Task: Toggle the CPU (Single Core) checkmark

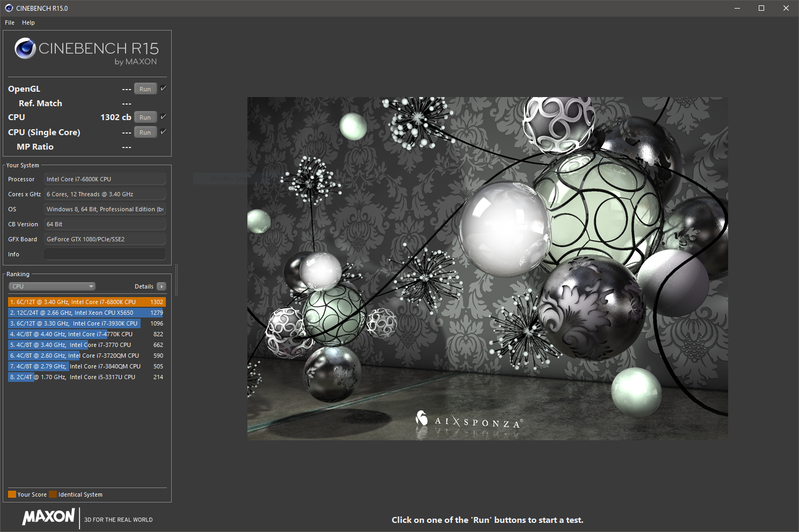Action: click(x=164, y=132)
